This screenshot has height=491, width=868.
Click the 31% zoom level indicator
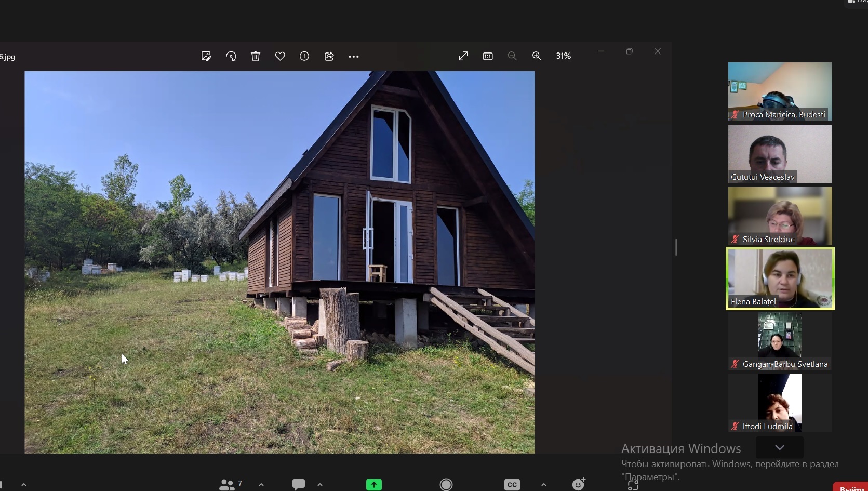click(564, 56)
